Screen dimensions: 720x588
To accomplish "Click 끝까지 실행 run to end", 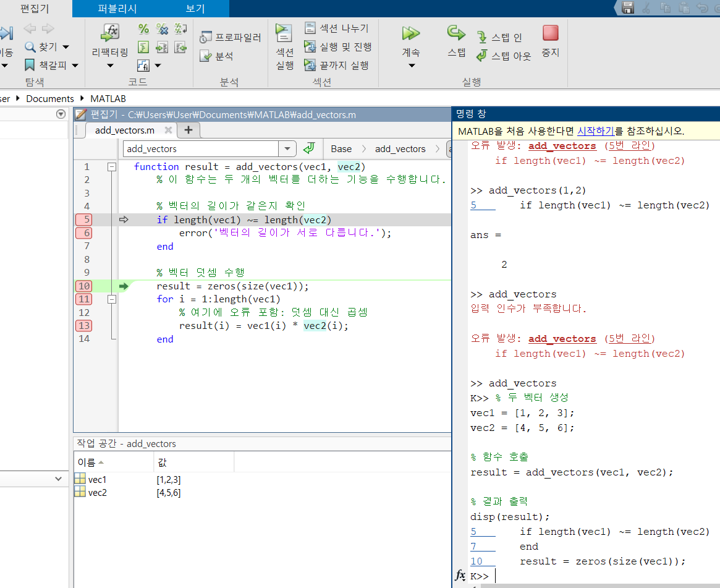I will coord(337,66).
